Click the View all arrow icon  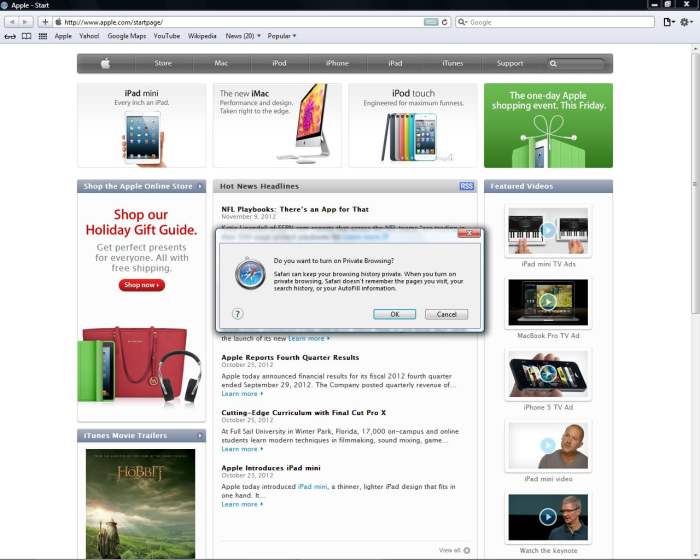coord(467,550)
